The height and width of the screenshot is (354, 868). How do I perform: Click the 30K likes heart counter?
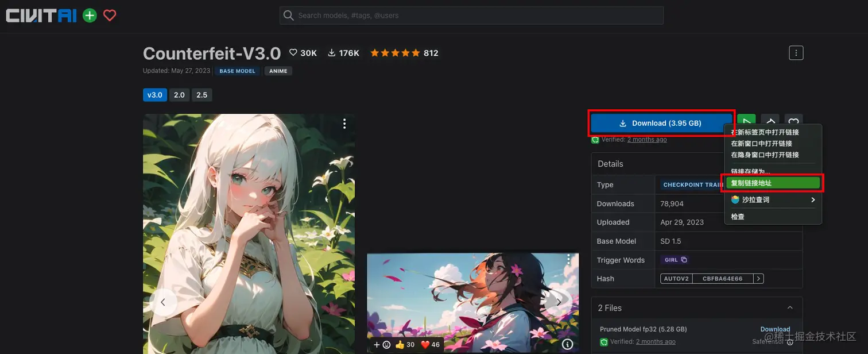point(303,53)
